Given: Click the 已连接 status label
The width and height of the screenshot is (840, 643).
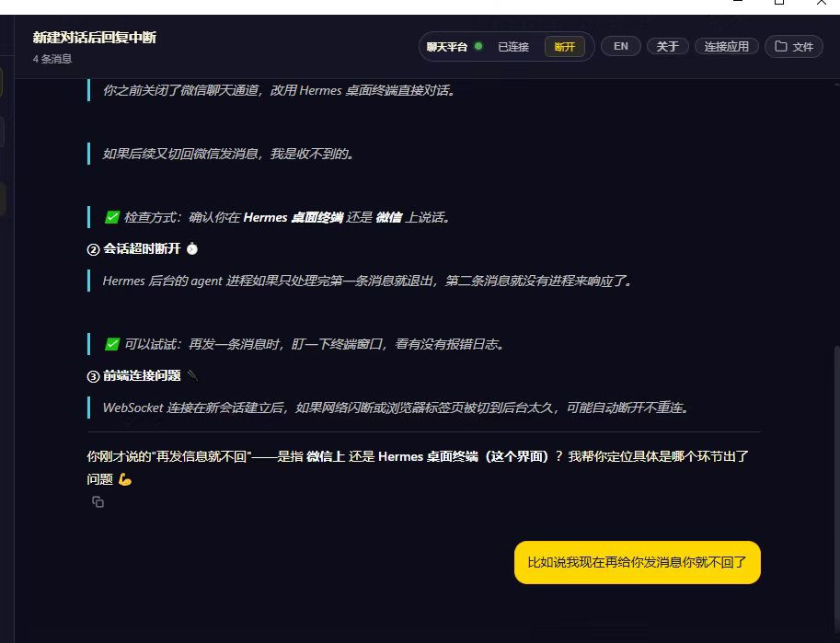Looking at the screenshot, I should coord(513,47).
